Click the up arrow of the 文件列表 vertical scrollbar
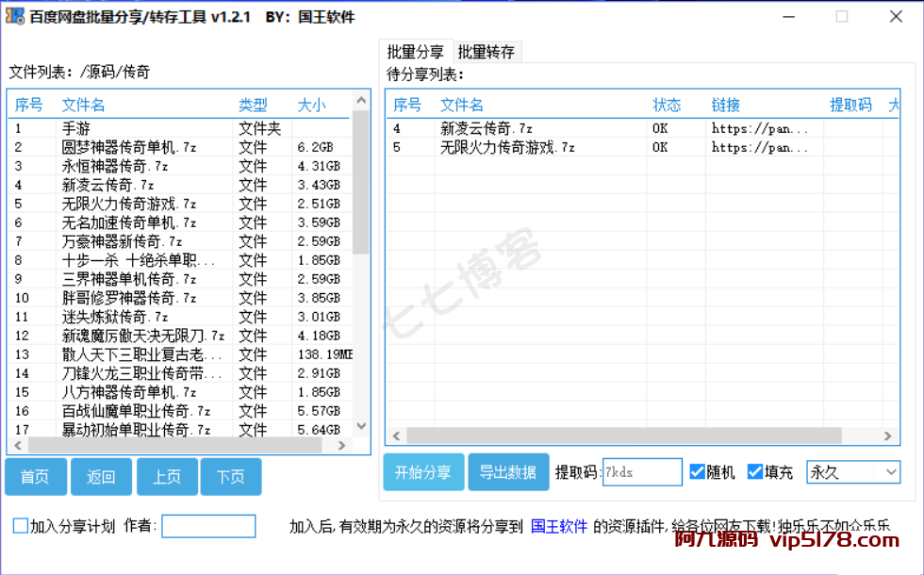This screenshot has width=924, height=575. [x=362, y=101]
